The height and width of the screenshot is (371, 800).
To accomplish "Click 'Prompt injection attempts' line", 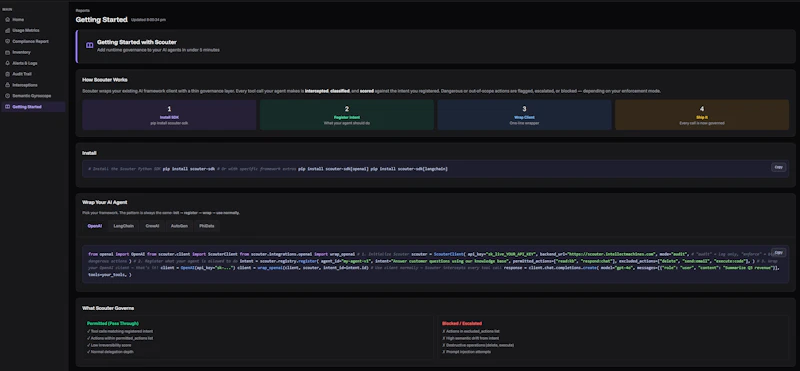I will 466,352.
